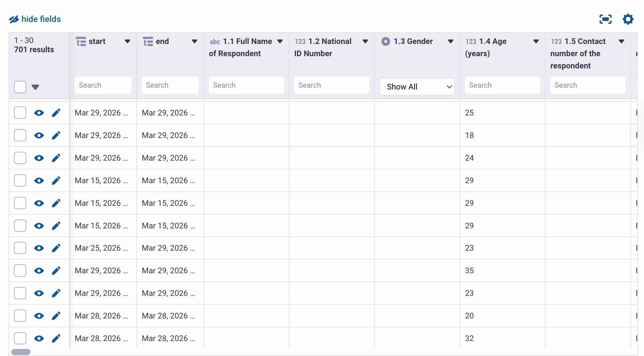Open 1.1 Full Name column menu
Image resolution: width=644 pixels, height=356 pixels.
coord(280,42)
